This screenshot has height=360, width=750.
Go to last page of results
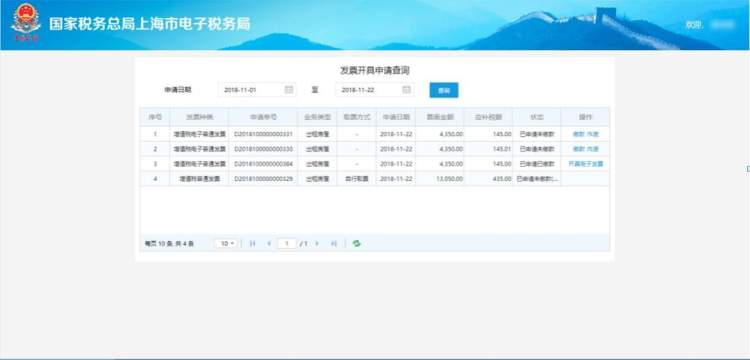(x=334, y=244)
